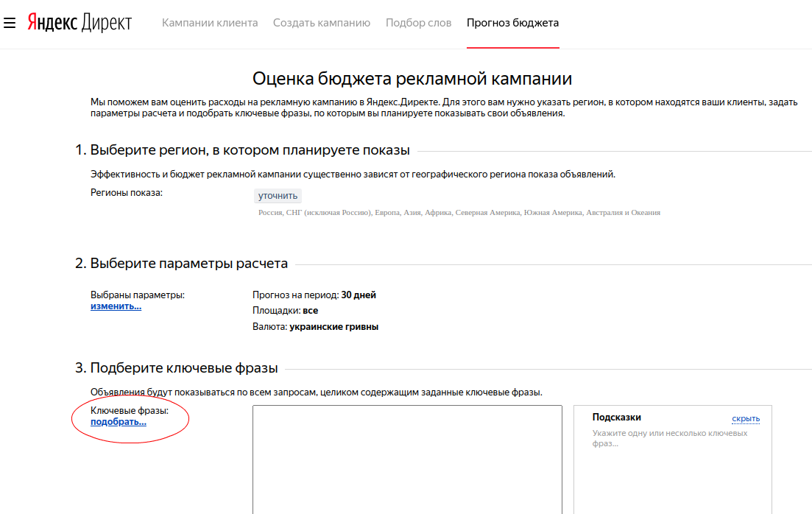Click the Оценка бюджета рекламной кампании title
Screen dimensions: 812x514
coord(412,79)
